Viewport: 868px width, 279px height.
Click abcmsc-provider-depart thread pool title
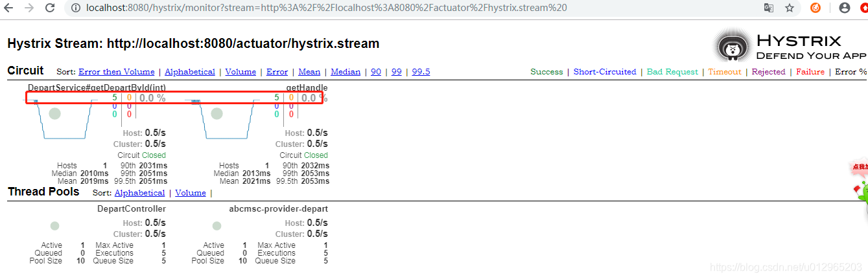click(x=279, y=209)
